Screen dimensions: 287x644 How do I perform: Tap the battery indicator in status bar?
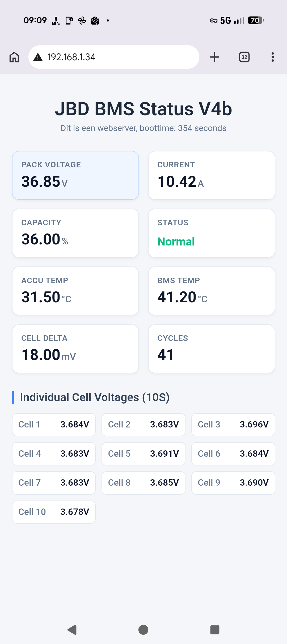coord(255,20)
